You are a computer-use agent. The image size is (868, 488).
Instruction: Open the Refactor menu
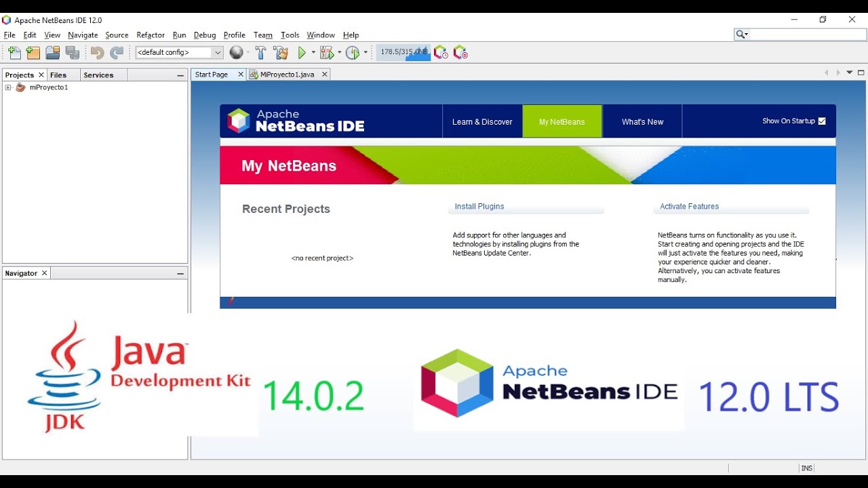click(151, 35)
